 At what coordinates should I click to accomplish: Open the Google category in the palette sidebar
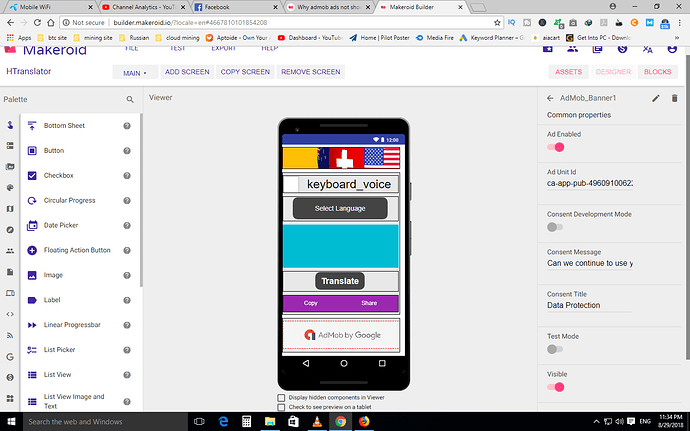pos(10,357)
